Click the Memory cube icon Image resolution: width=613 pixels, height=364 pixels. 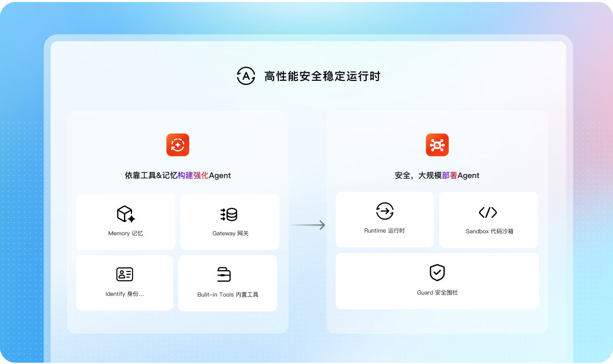tap(125, 214)
